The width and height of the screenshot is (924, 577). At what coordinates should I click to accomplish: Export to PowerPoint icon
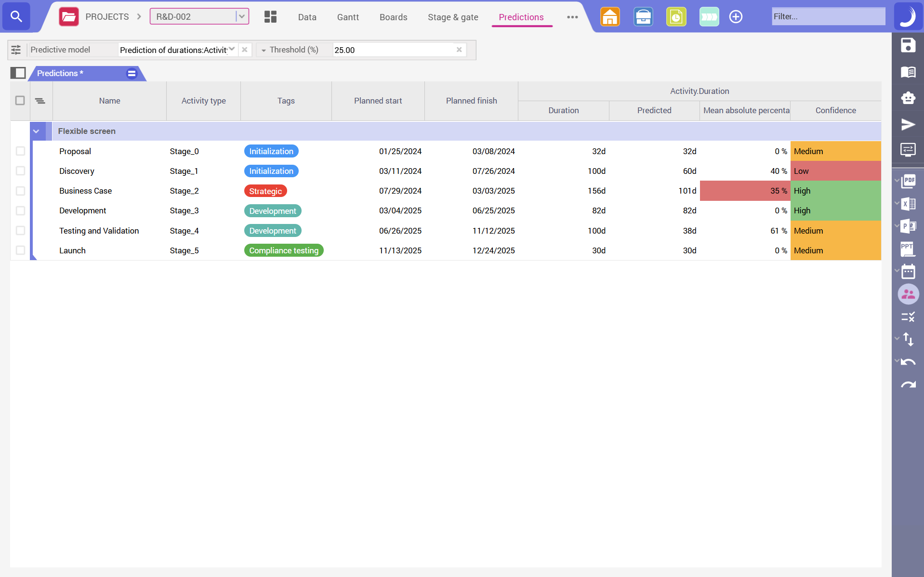(x=909, y=226)
